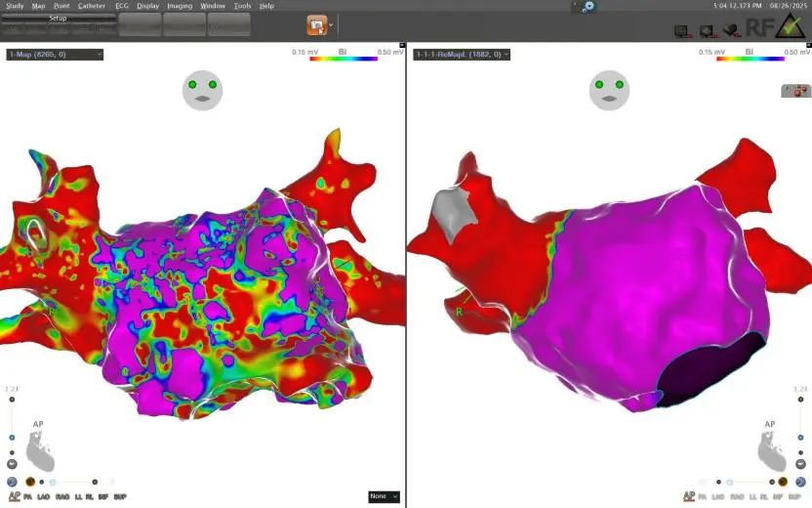
Task: Click the head orientation icon in right map
Action: click(609, 90)
